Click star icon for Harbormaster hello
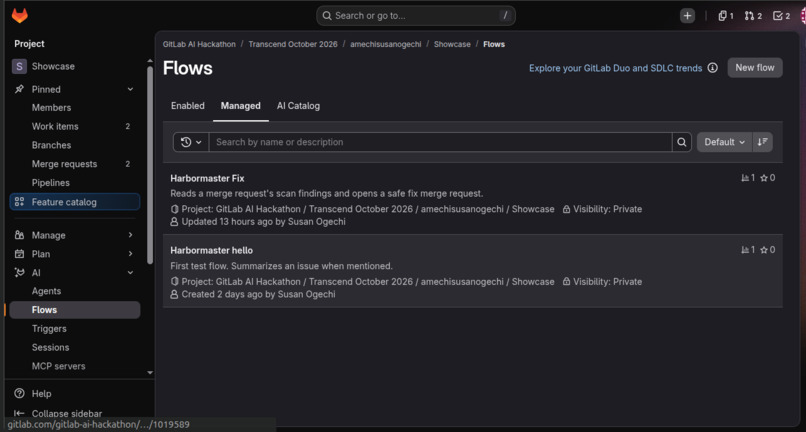Screen dimensions: 806x432 pos(763,250)
